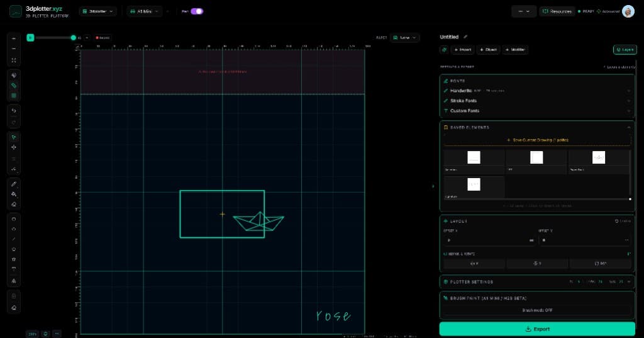Viewport: 644px width, 338px height.
Task: Click the user avatar picture
Action: [628, 11]
